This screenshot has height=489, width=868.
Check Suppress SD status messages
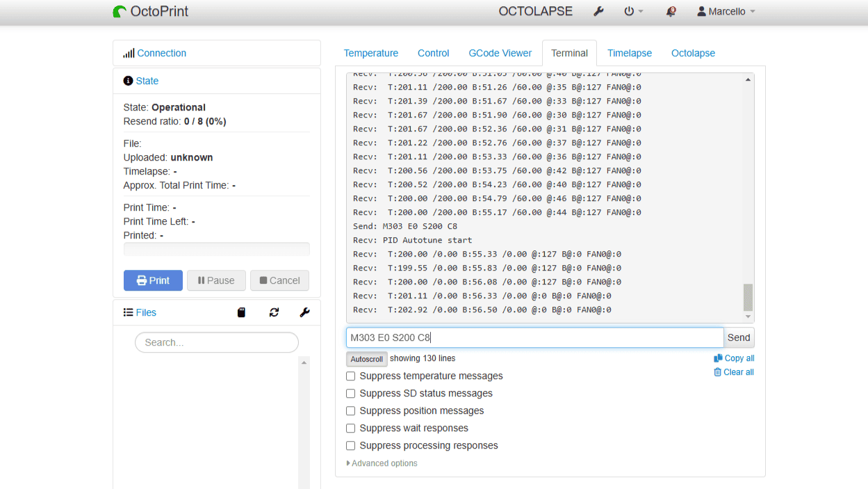click(x=351, y=394)
